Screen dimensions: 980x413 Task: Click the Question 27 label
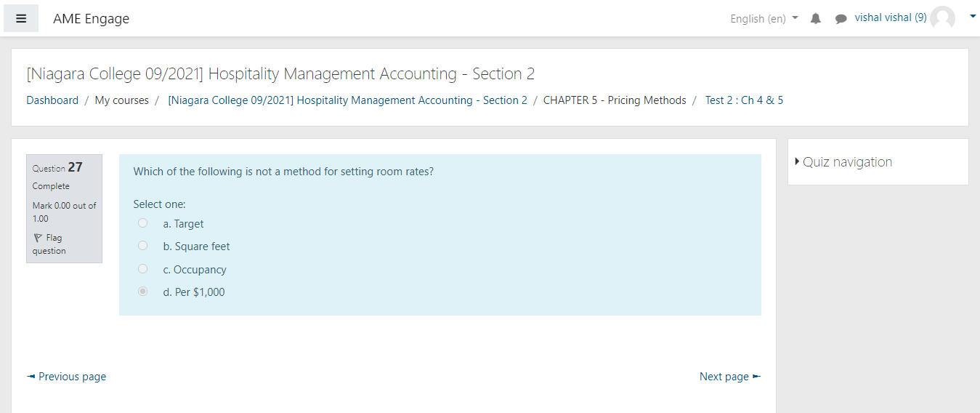57,167
